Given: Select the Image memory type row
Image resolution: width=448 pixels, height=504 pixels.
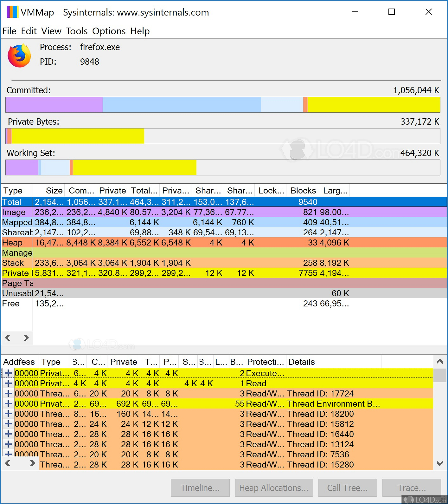Looking at the screenshot, I should pyautogui.click(x=224, y=212).
